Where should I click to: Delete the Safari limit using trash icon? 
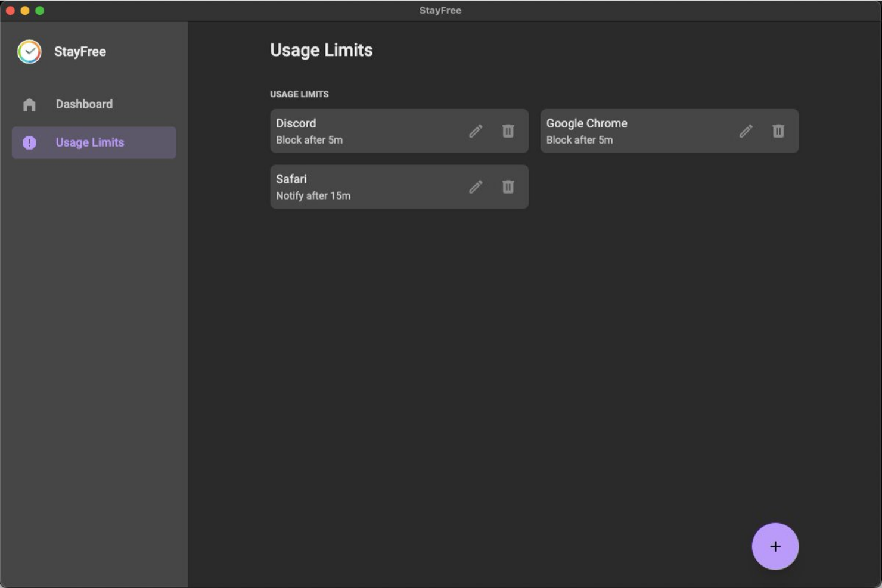(x=508, y=186)
